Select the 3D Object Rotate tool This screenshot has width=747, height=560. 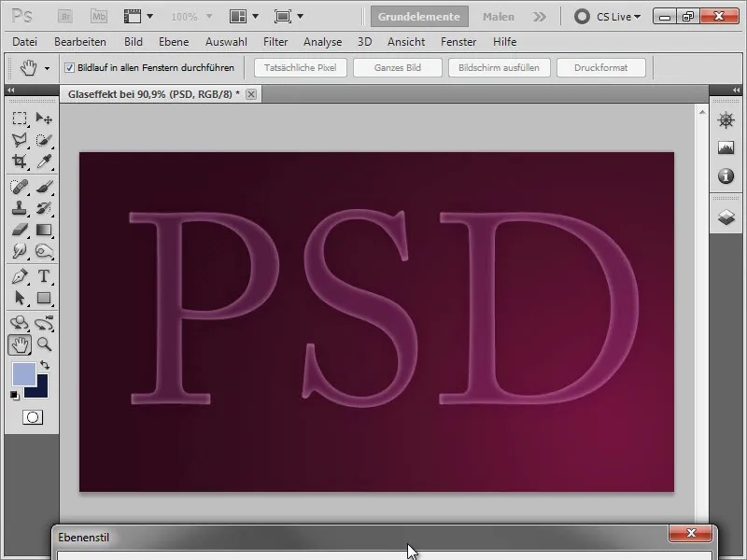20,323
